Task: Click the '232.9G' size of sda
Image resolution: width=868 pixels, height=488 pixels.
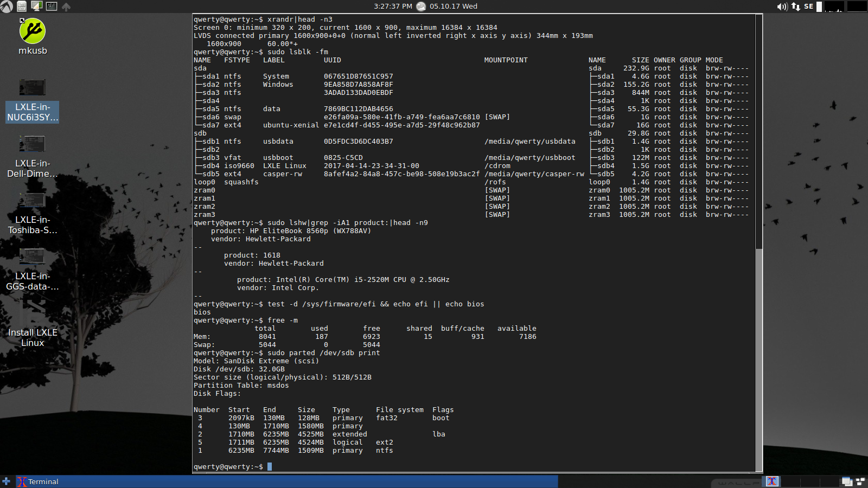Action: click(636, 68)
